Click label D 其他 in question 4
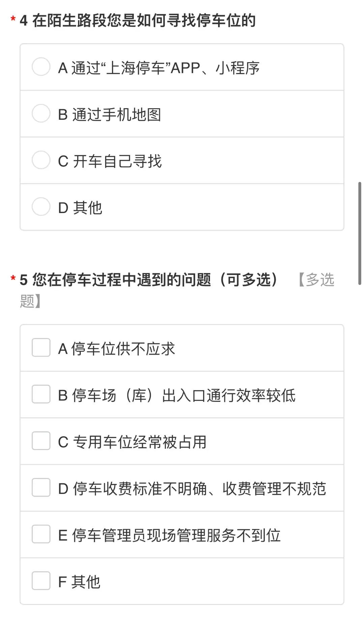This screenshot has height=632, width=364. (80, 208)
